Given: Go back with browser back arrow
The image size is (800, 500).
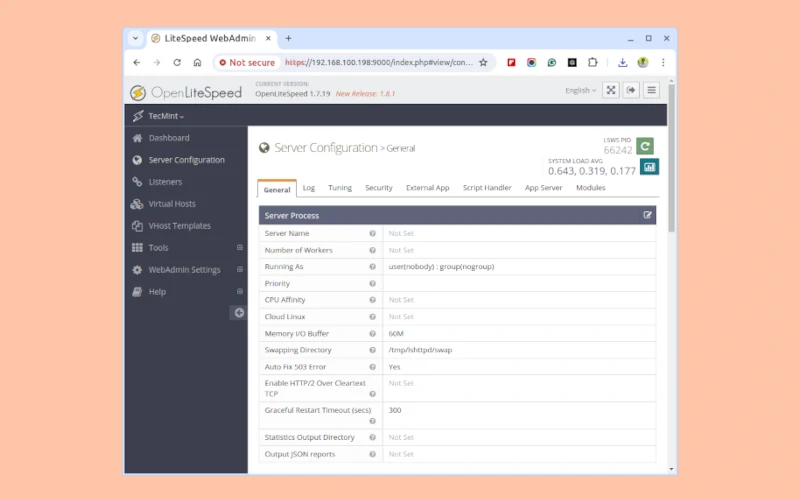Looking at the screenshot, I should (x=137, y=62).
